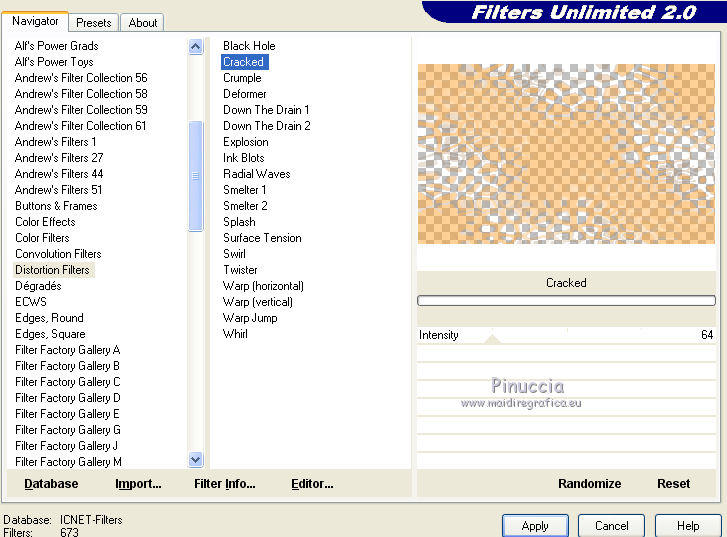Screen dimensions: 727x537
Task: Select Color Filters category
Action: pos(42,238)
